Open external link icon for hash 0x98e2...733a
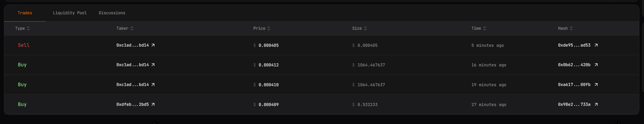 [596, 104]
